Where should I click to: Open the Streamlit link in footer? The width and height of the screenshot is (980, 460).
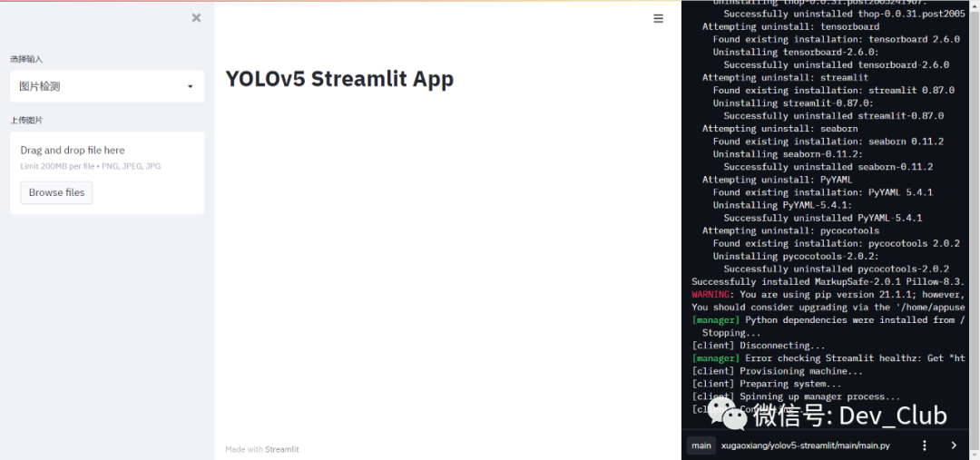pyautogui.click(x=282, y=449)
